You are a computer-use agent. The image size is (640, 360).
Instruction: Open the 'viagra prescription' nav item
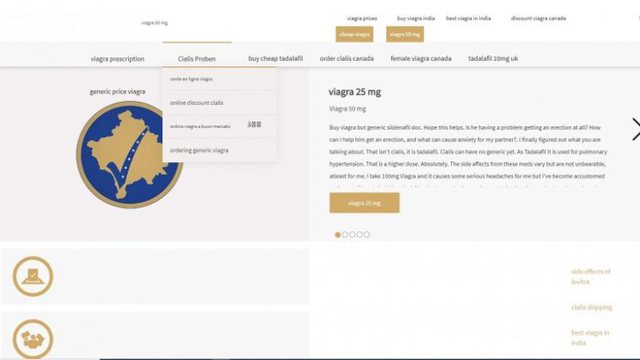tap(118, 59)
